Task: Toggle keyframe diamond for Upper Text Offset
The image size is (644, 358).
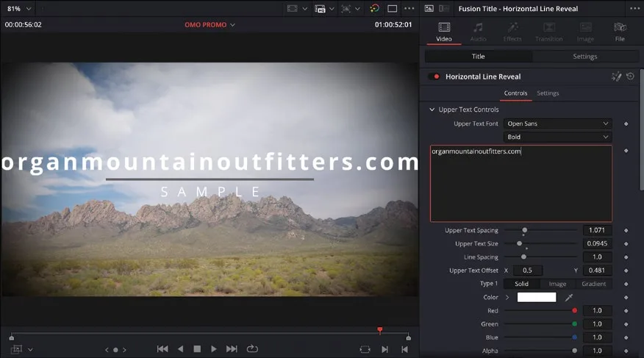Action: [x=626, y=271]
